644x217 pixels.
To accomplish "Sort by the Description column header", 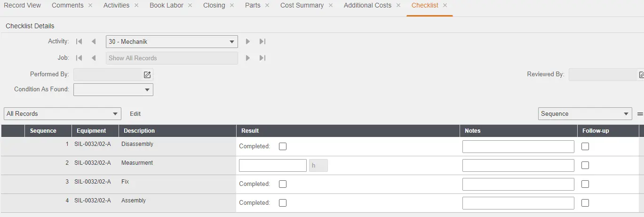I will click(139, 131).
